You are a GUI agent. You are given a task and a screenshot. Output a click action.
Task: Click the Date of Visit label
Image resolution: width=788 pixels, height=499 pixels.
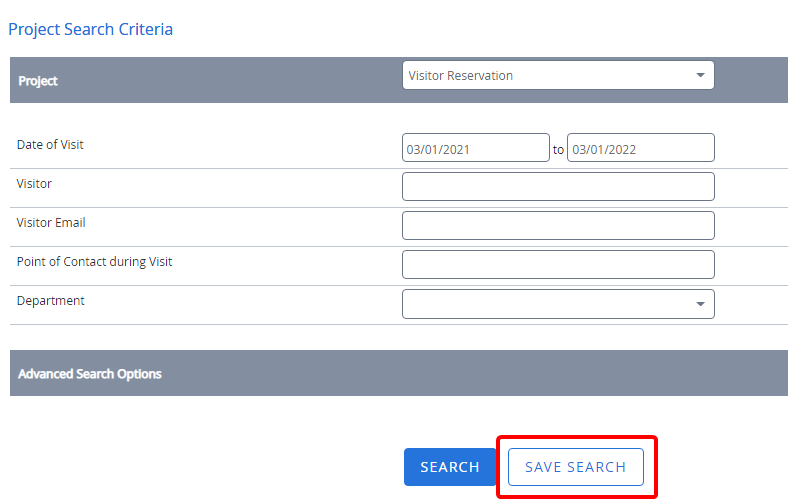pyautogui.click(x=50, y=145)
